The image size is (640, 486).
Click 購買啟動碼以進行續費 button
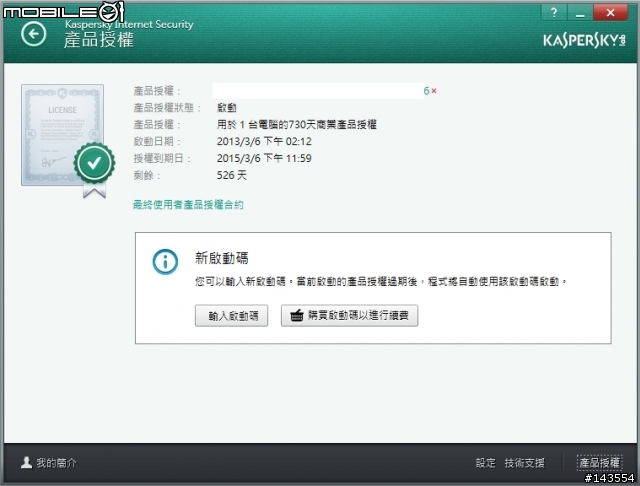click(x=349, y=315)
